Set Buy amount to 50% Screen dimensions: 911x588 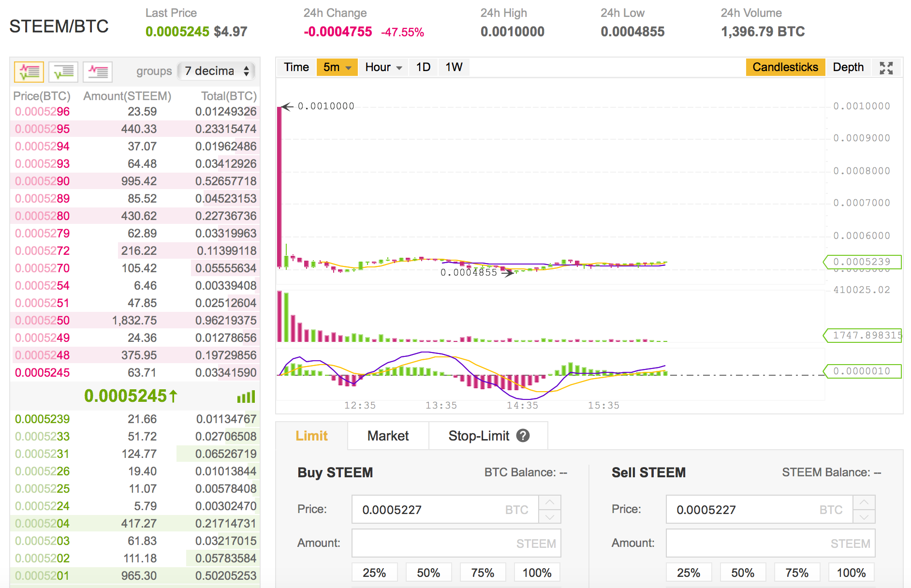tap(428, 573)
